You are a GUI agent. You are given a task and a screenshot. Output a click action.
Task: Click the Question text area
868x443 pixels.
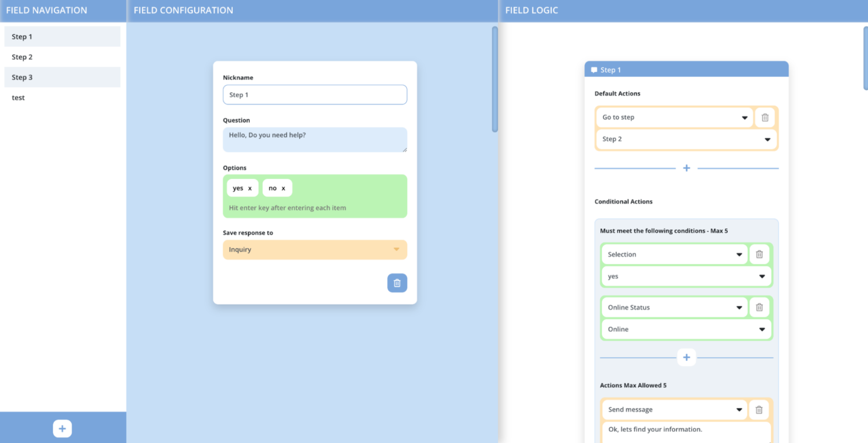(x=315, y=139)
